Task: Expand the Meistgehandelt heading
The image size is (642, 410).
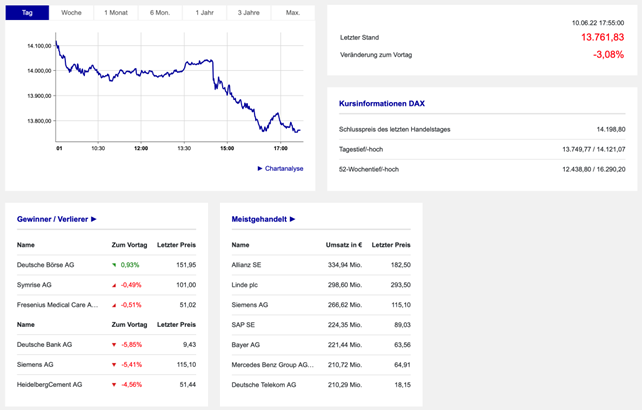Action: click(x=263, y=218)
